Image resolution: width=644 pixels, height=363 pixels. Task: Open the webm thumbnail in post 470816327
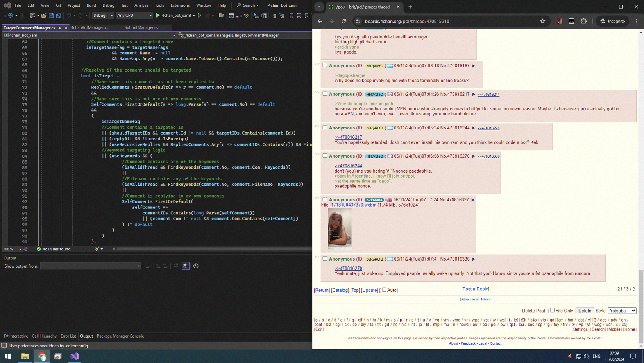[x=340, y=229]
